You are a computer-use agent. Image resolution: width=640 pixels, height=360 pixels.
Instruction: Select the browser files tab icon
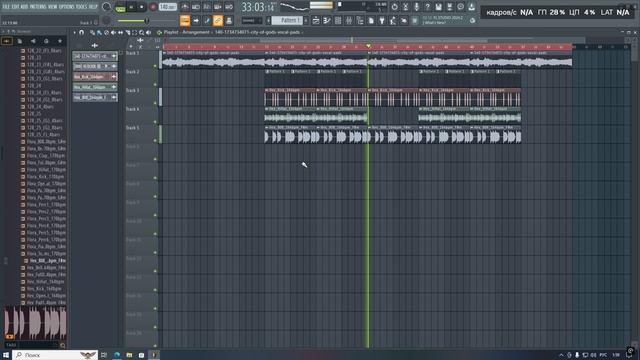coord(20,41)
